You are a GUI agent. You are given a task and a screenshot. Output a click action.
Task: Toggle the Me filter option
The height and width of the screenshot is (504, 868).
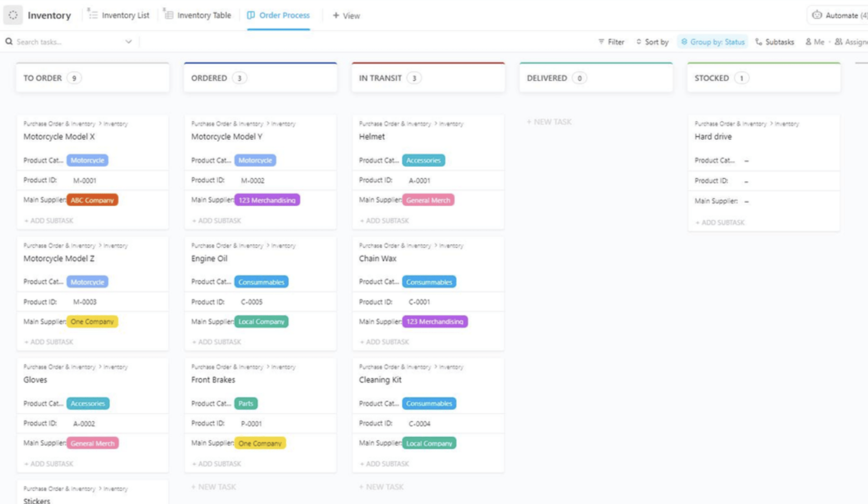(813, 42)
